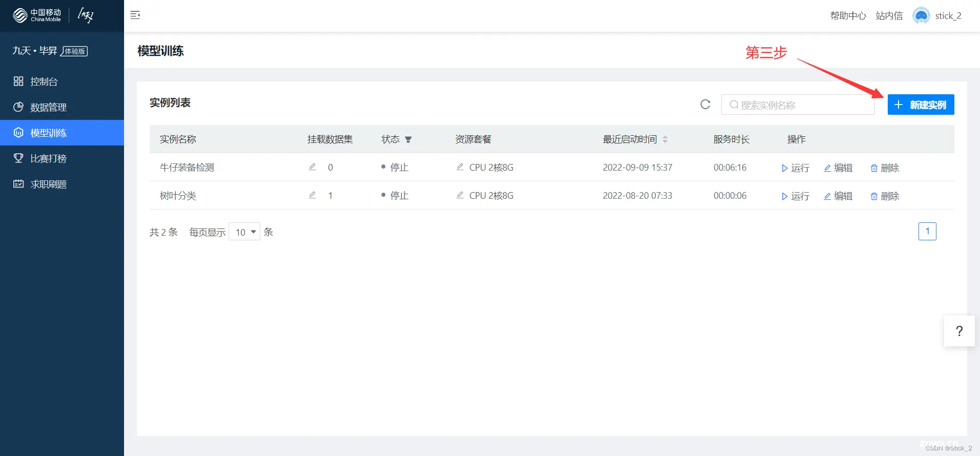The width and height of the screenshot is (980, 456).
Task: Focus the 搜索实例名称 search field
Action: 798,105
